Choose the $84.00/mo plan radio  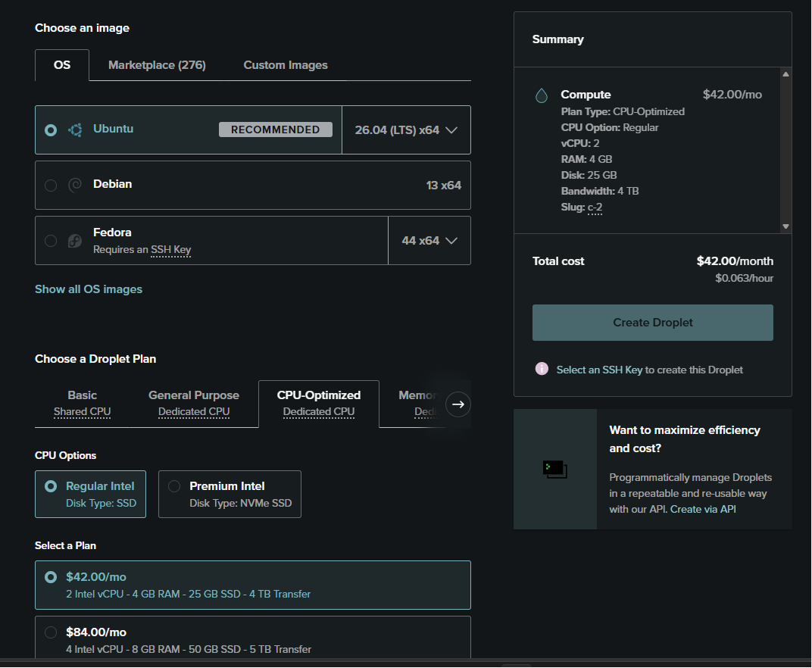coord(51,632)
